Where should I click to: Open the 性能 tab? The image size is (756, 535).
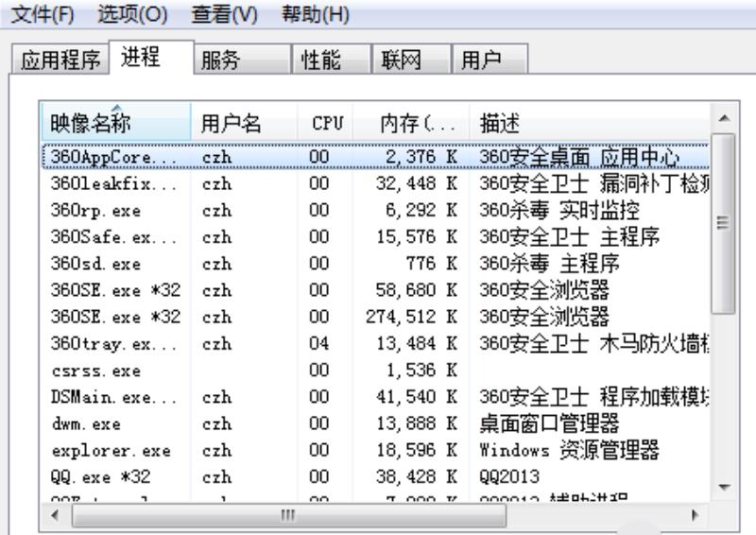(332, 60)
